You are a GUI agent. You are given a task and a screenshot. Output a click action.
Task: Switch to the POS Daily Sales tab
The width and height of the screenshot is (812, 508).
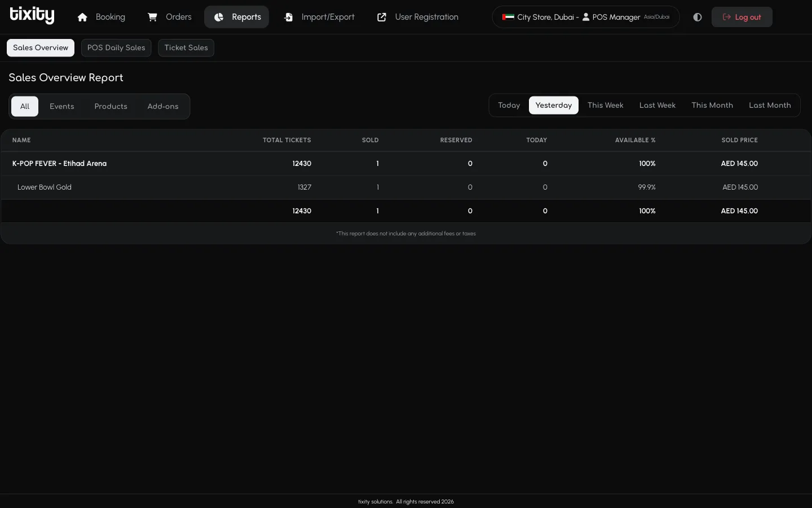coord(116,48)
